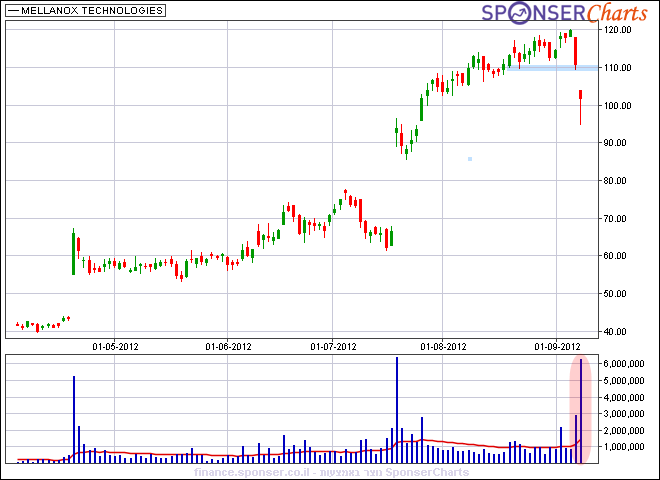Click the SponserCharts logo at top right

564,13
